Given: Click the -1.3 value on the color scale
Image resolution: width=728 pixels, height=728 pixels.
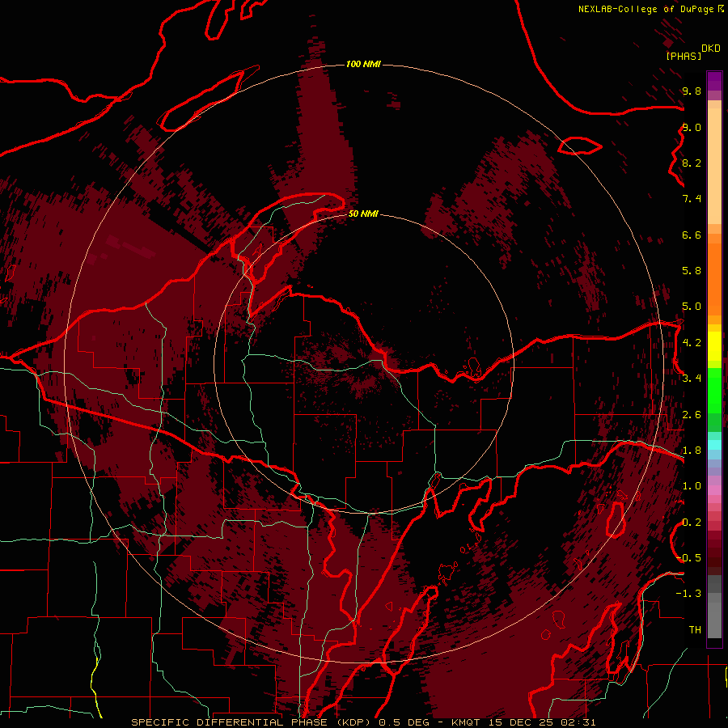Looking at the screenshot, I should (x=688, y=594).
